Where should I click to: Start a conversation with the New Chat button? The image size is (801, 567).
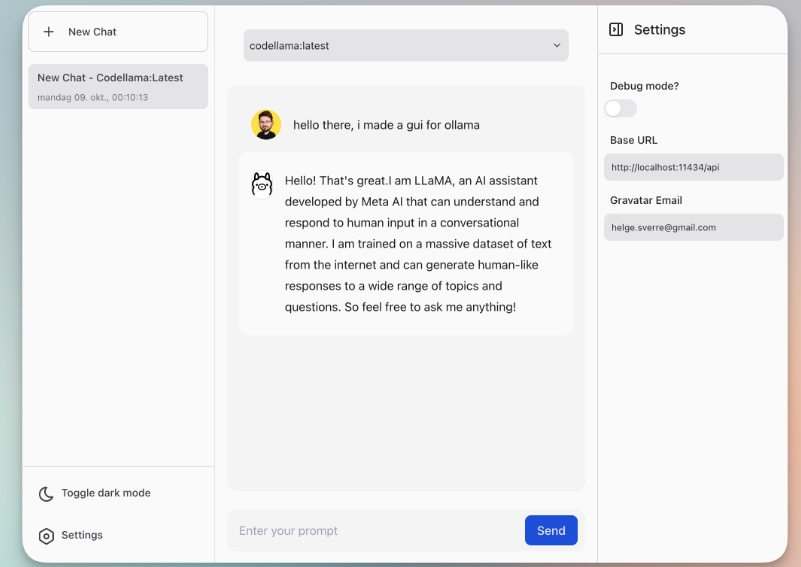point(118,32)
